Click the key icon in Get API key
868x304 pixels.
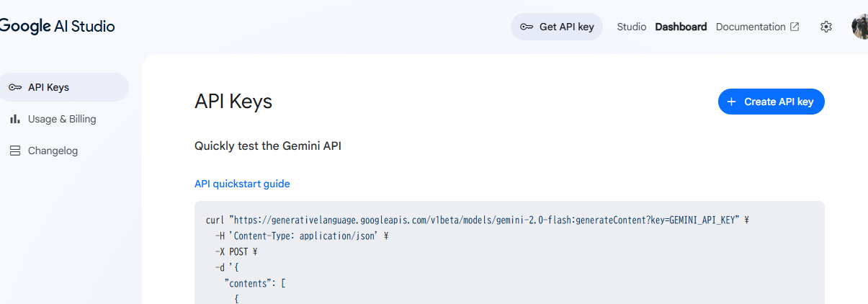(527, 27)
